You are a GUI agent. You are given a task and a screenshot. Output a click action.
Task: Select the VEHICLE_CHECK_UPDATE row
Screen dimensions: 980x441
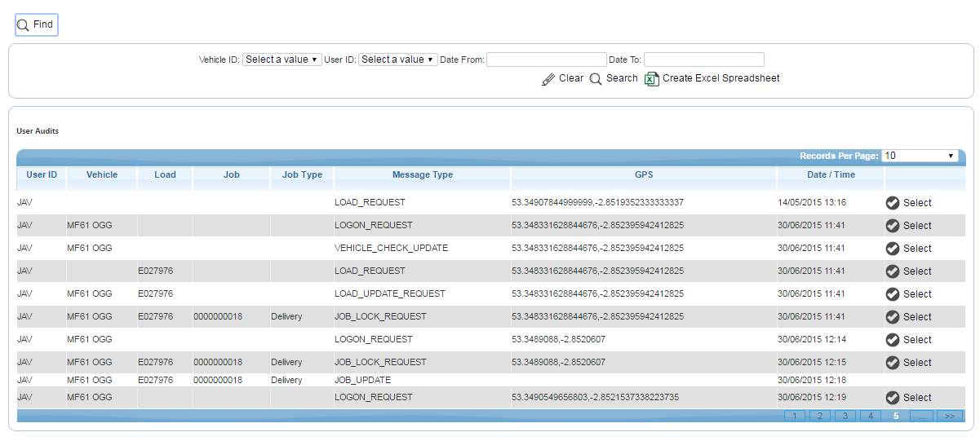click(908, 249)
